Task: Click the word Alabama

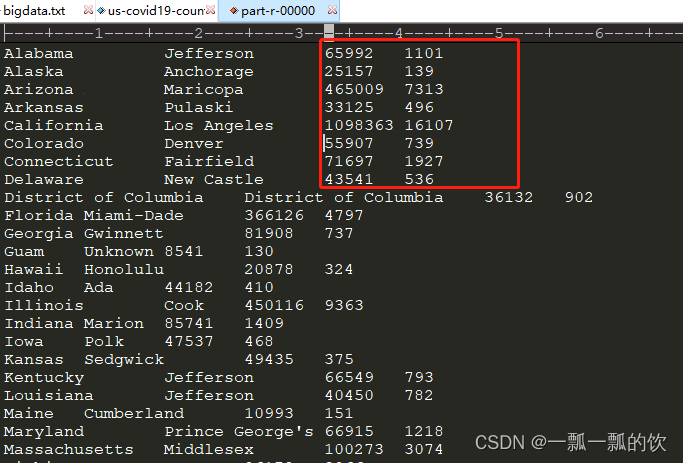Action: pyautogui.click(x=39, y=54)
